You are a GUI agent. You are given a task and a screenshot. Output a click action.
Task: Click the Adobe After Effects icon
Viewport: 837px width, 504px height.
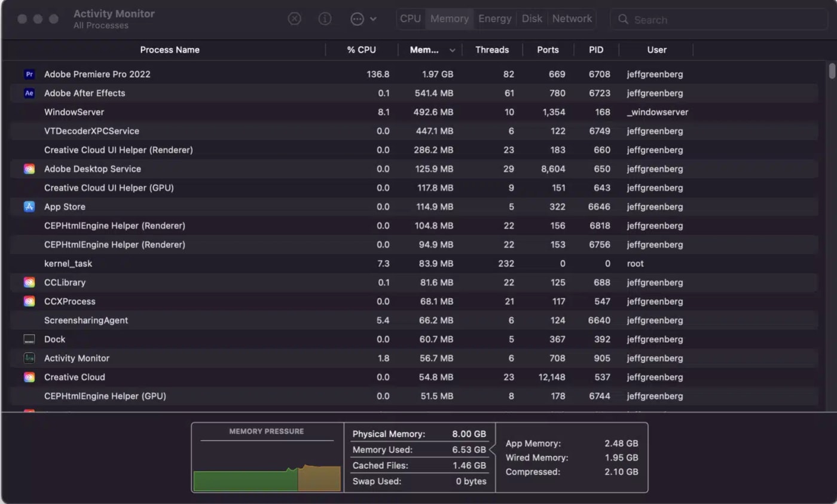coord(29,93)
